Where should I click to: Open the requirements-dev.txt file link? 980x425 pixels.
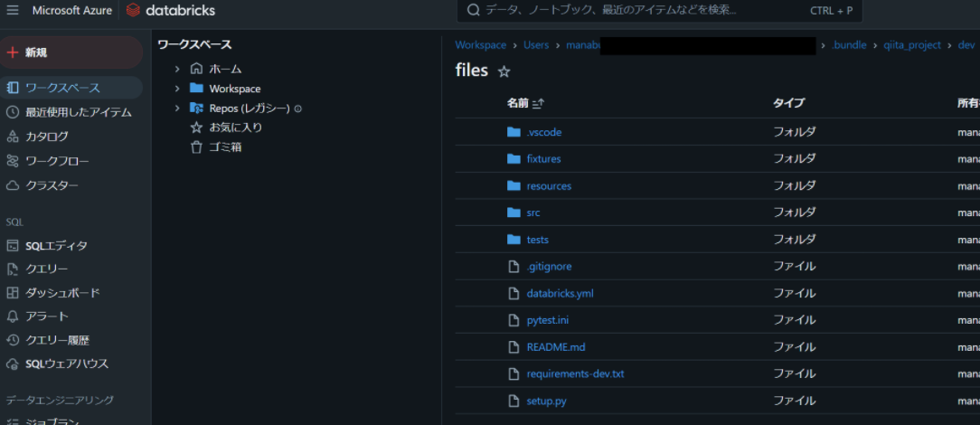[x=575, y=373]
